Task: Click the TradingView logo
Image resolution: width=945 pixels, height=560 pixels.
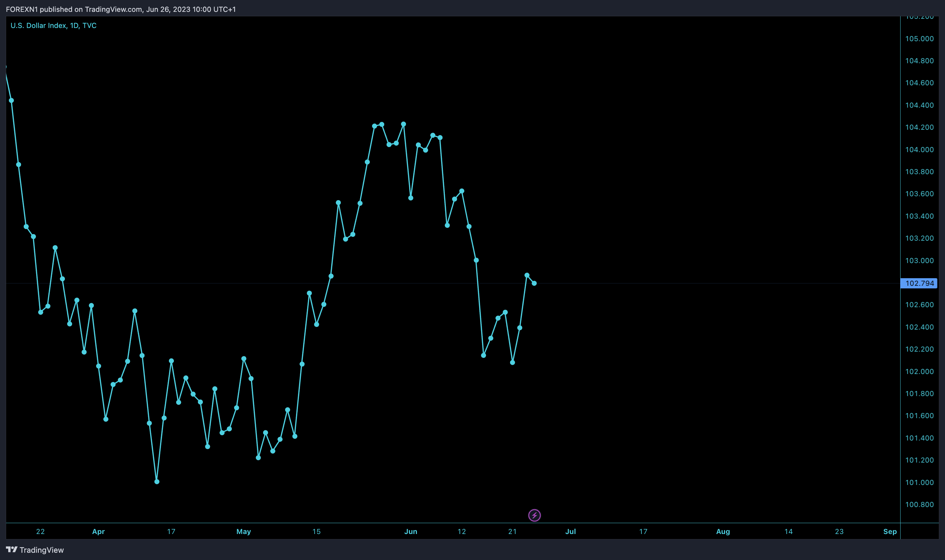Action: [35, 550]
